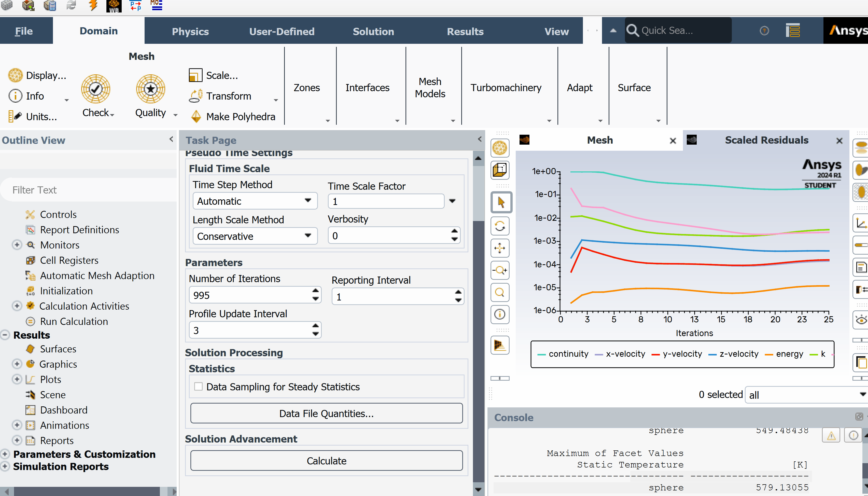Expand the Monitors tree node
The image size is (868, 496).
pyautogui.click(x=17, y=245)
